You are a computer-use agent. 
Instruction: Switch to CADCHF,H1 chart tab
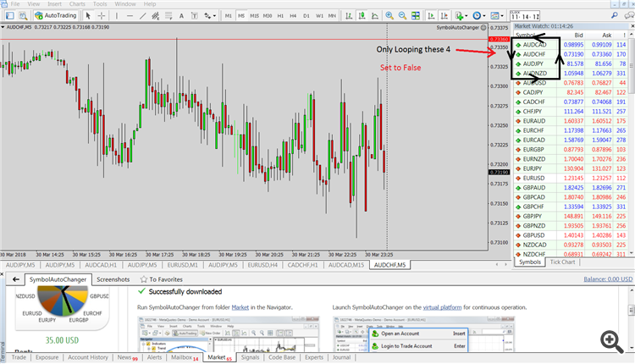tap(302, 265)
